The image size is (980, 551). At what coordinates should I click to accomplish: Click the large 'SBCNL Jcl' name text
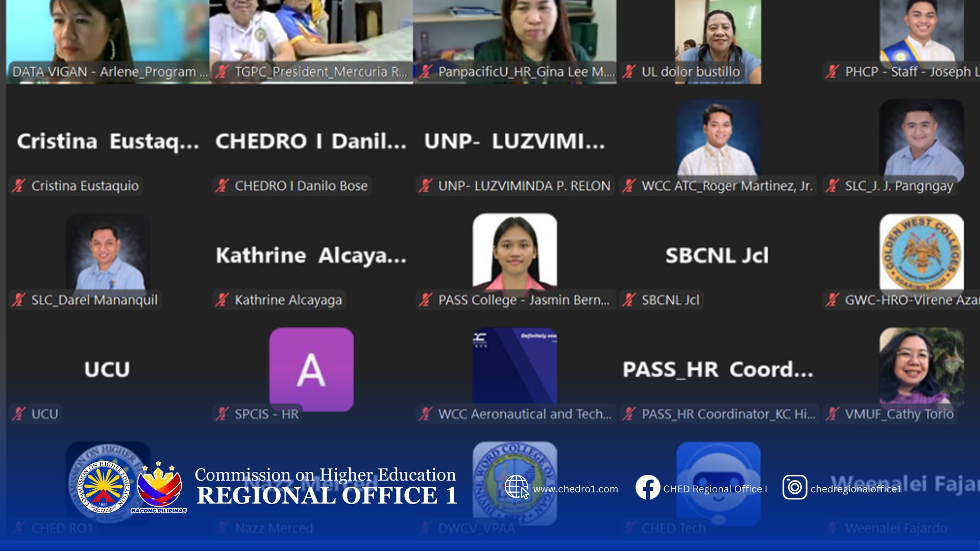tap(717, 256)
